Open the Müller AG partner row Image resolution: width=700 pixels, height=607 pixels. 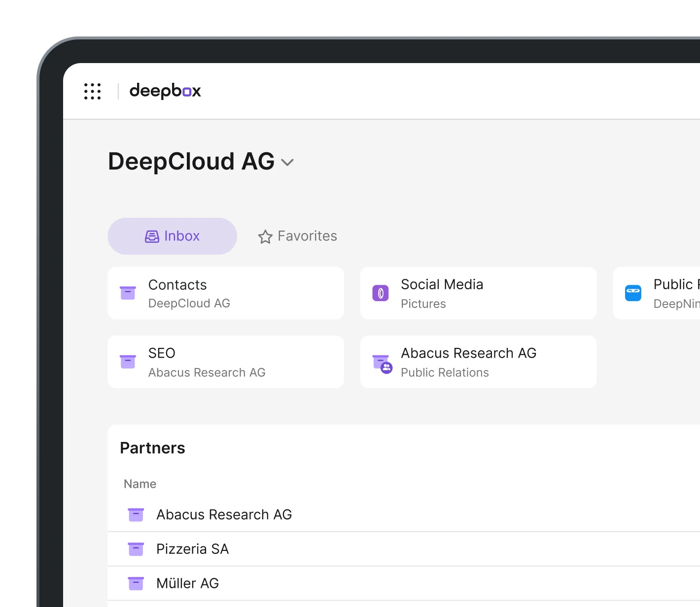[x=404, y=583]
